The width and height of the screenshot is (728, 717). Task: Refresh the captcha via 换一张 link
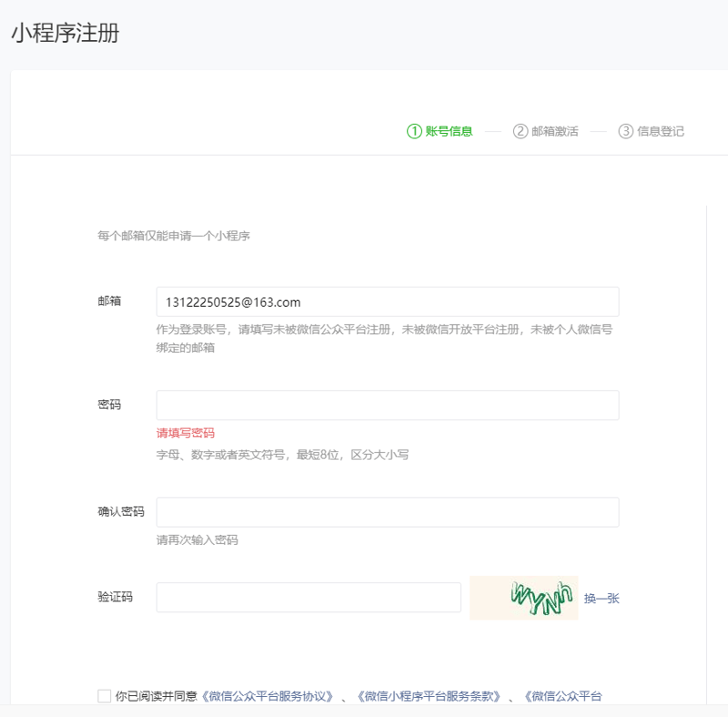click(x=602, y=598)
